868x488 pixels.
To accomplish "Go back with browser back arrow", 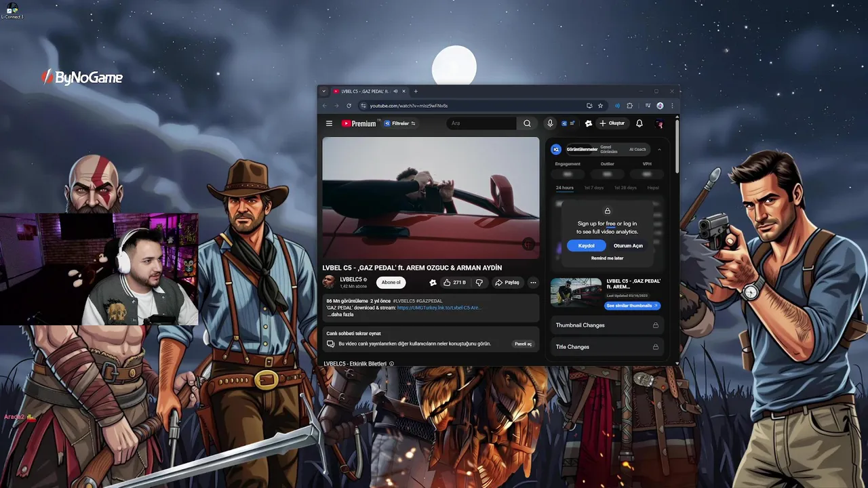I will tap(324, 106).
